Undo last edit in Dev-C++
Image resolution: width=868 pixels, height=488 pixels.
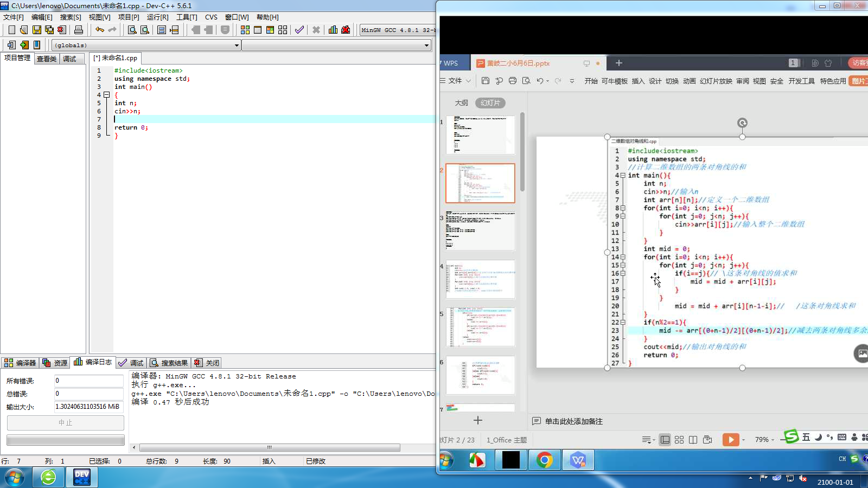point(99,30)
